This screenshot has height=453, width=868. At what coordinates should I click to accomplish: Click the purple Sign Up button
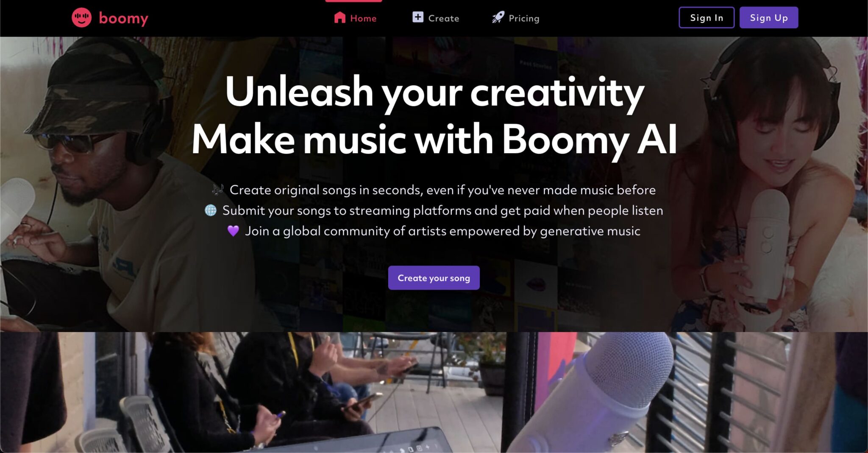(769, 17)
